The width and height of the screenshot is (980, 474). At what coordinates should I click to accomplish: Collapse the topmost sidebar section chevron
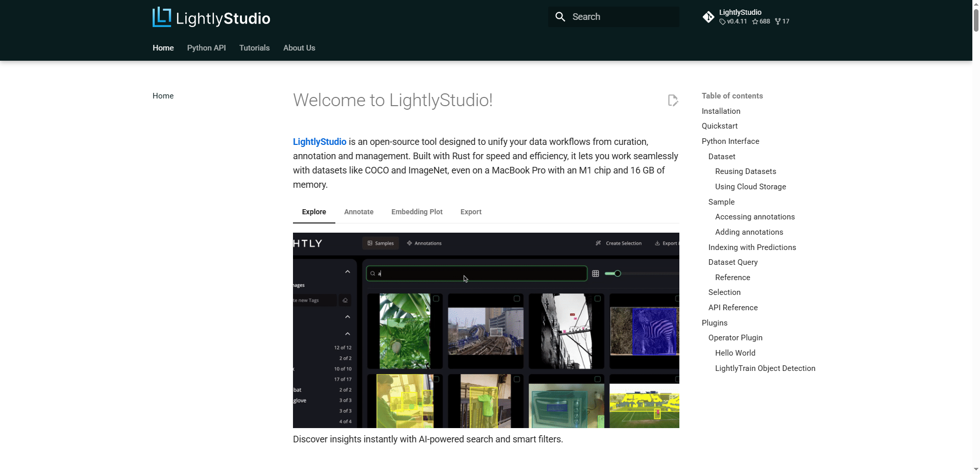(348, 272)
